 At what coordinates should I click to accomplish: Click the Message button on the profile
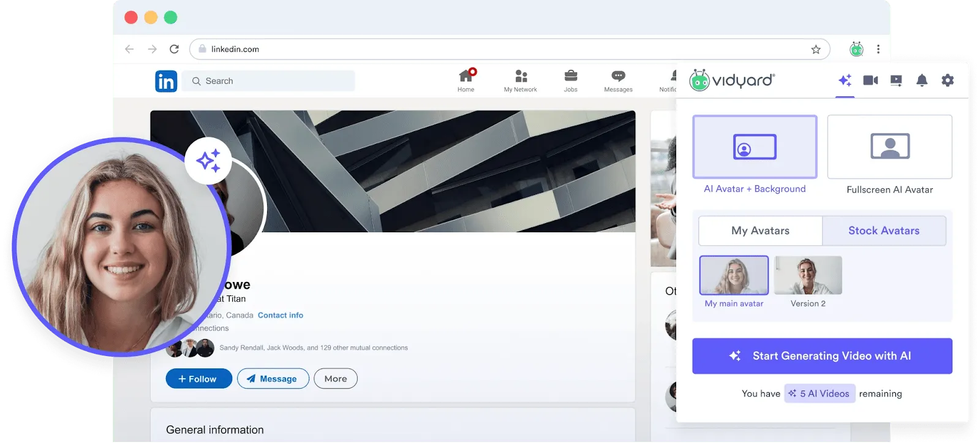pos(273,379)
